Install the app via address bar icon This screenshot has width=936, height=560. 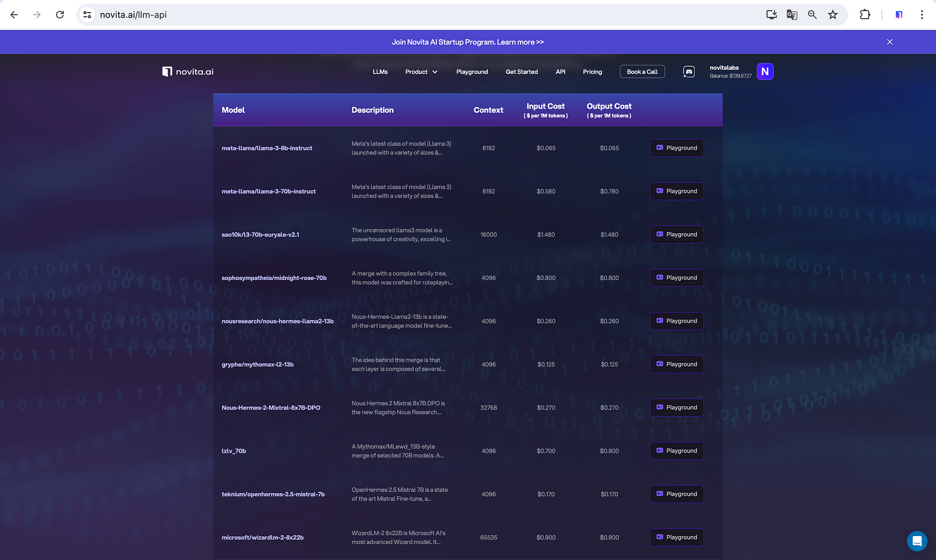tap(772, 15)
